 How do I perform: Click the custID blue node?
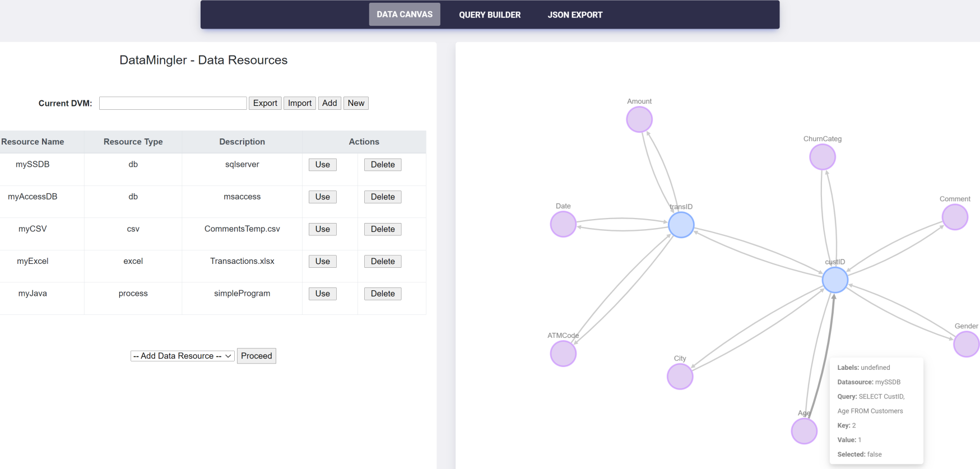834,280
